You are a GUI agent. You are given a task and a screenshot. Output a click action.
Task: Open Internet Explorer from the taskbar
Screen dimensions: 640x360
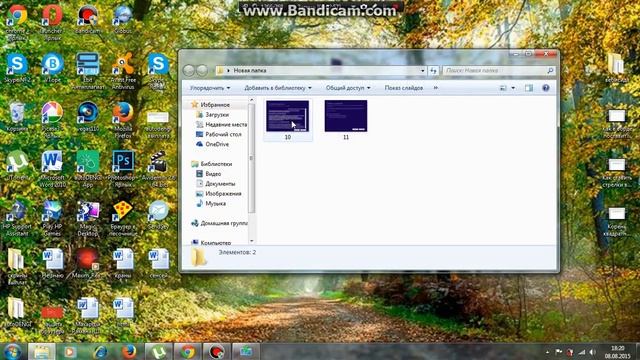(100, 351)
